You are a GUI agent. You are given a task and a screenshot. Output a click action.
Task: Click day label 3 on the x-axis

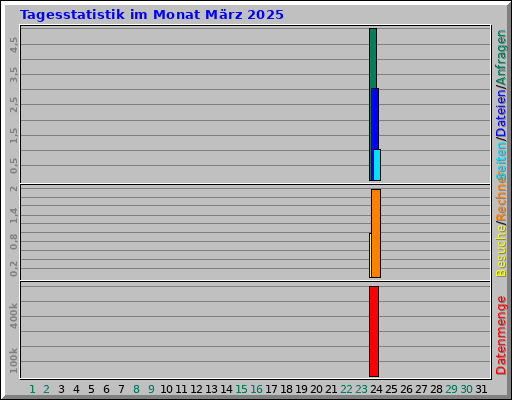[61, 389]
